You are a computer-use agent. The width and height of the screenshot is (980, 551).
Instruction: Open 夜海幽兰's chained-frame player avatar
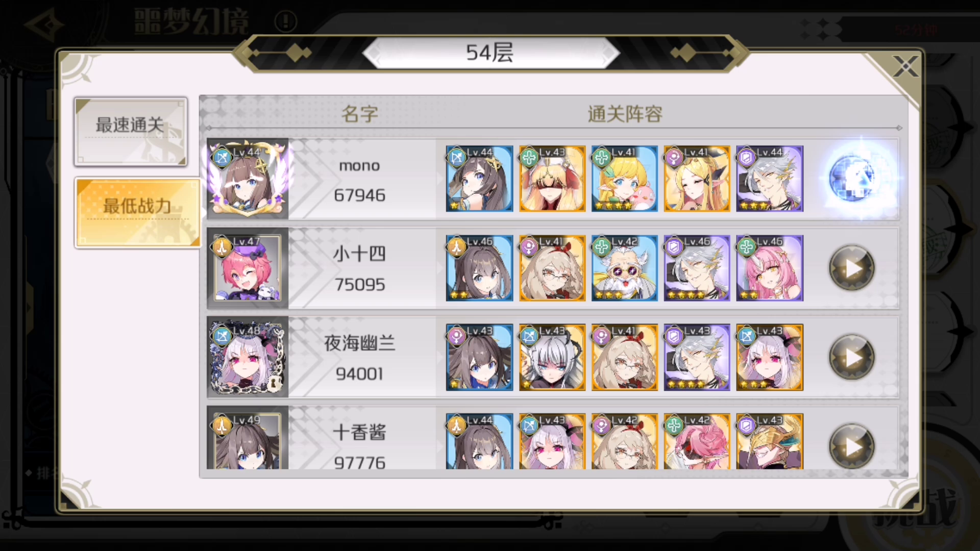pyautogui.click(x=248, y=357)
